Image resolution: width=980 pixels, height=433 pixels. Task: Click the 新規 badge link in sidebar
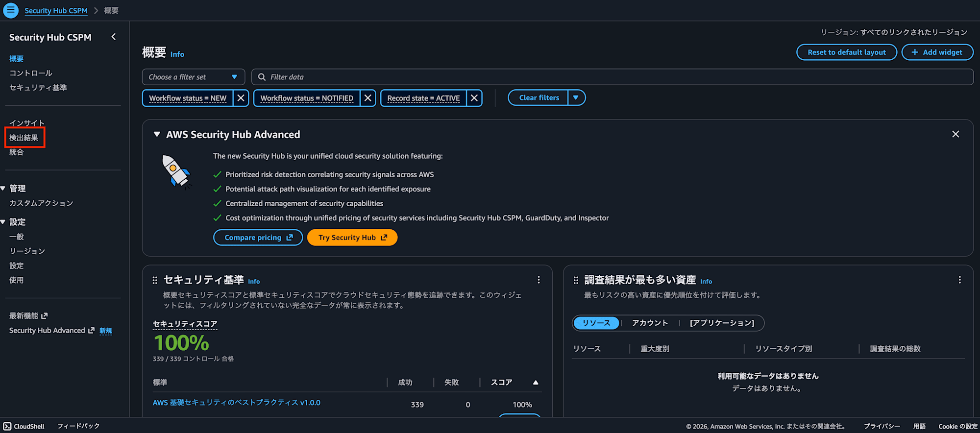(x=105, y=331)
